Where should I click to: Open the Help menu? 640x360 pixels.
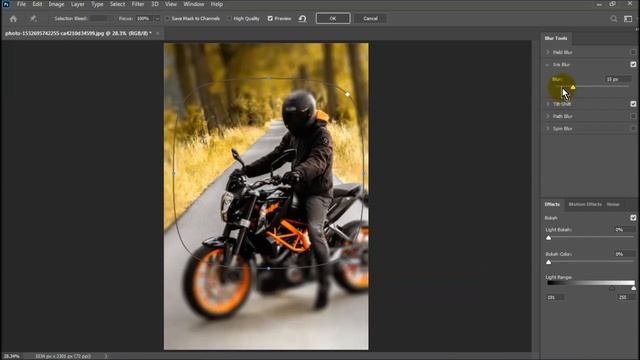[217, 4]
